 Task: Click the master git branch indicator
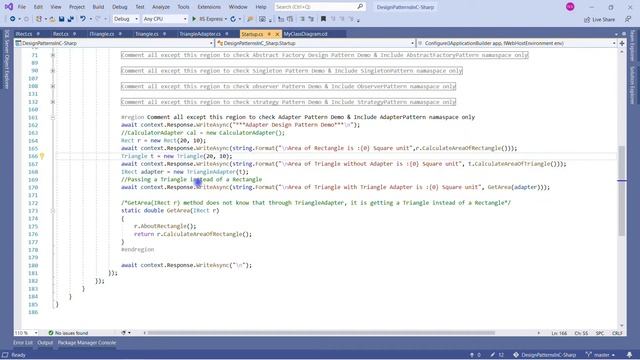click(600, 355)
